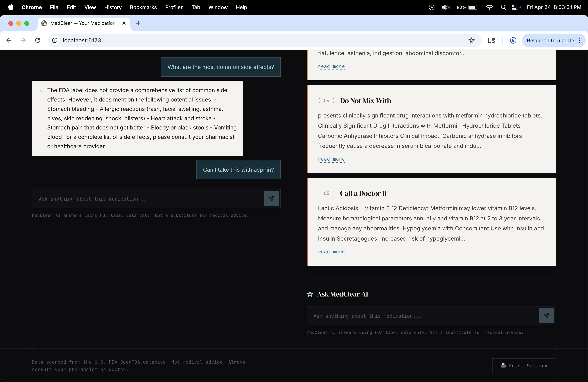Click send icon in left chat input
This screenshot has height=382, width=588.
(271, 199)
